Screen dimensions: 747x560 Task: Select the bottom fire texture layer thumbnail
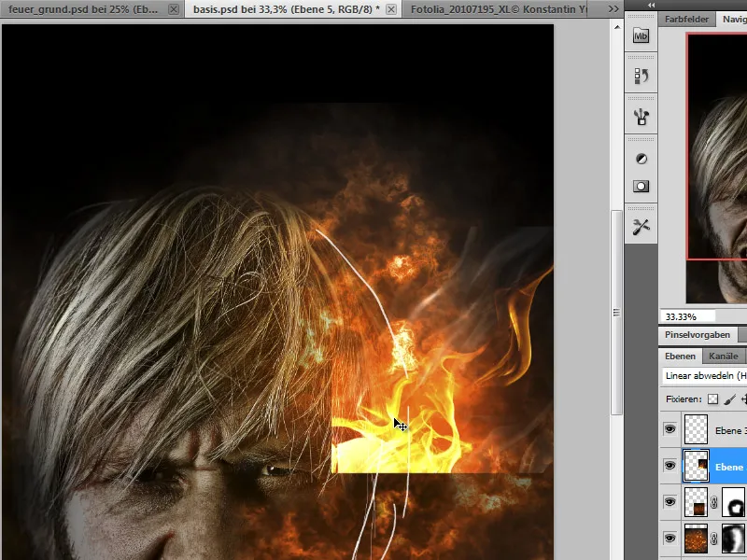click(696, 539)
